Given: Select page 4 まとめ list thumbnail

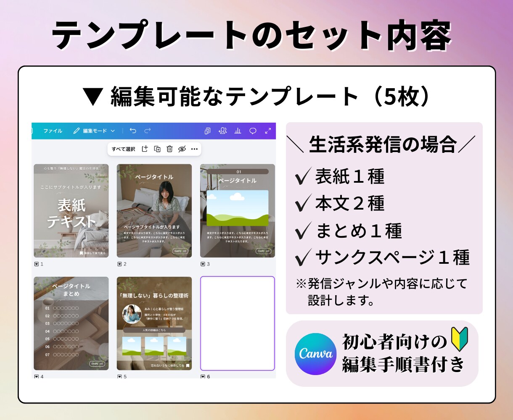Looking at the screenshot, I should [x=71, y=323].
